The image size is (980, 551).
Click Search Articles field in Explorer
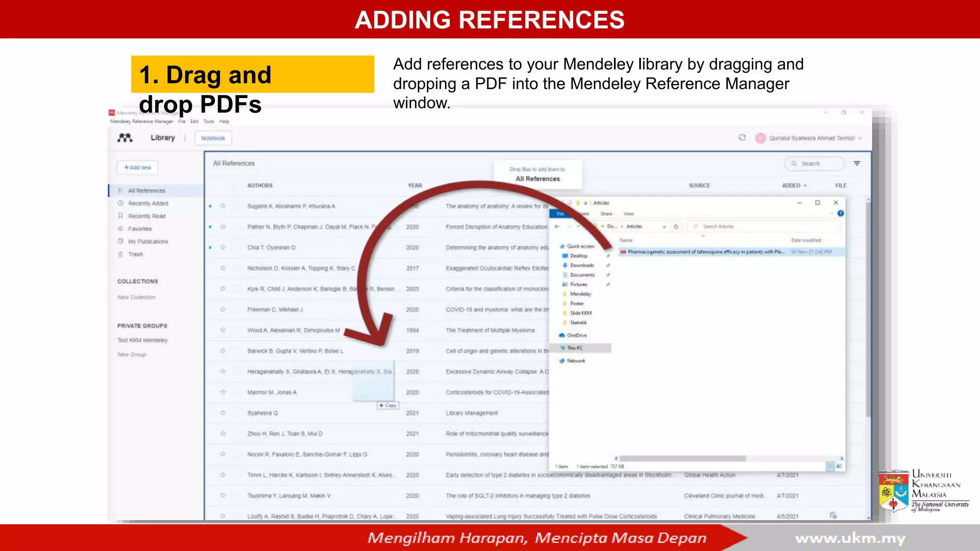[764, 227]
